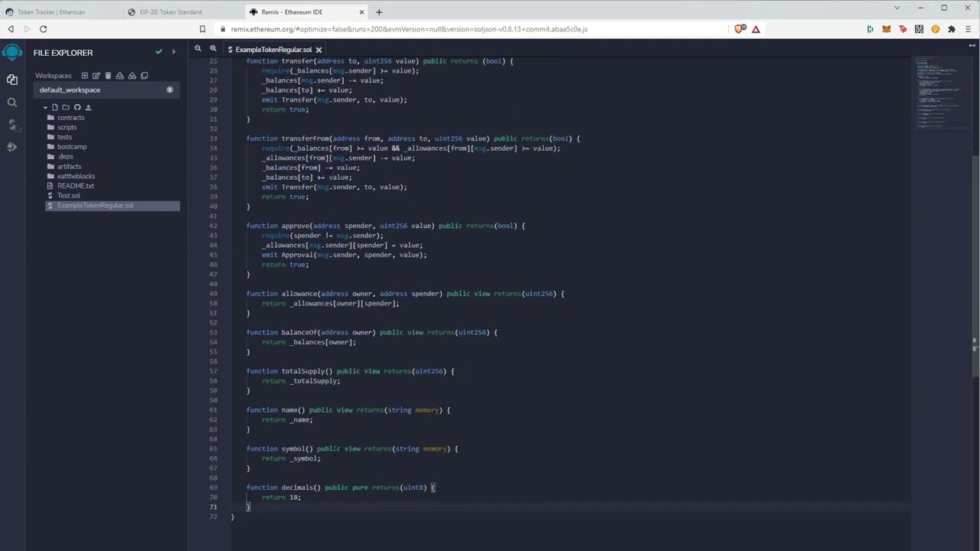
Task: Open the yellow circle question-mark extension icon
Action: (x=936, y=29)
